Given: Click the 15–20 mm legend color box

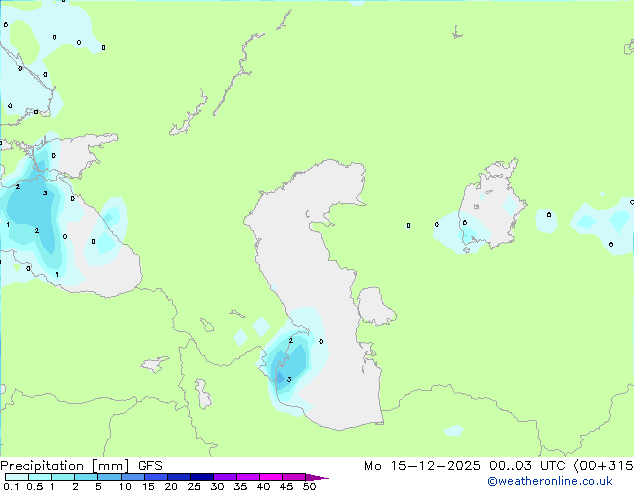Looking at the screenshot, I should 155,477.
